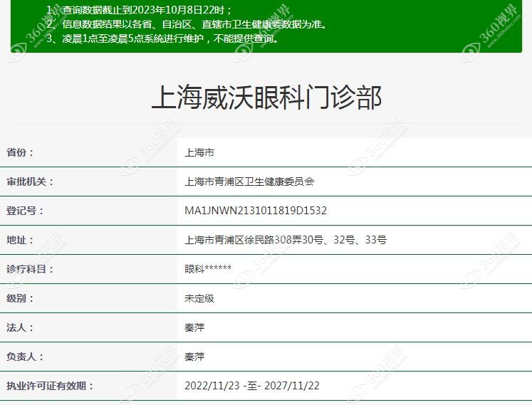
Task: Select the 负责人 label
Action: (25, 357)
